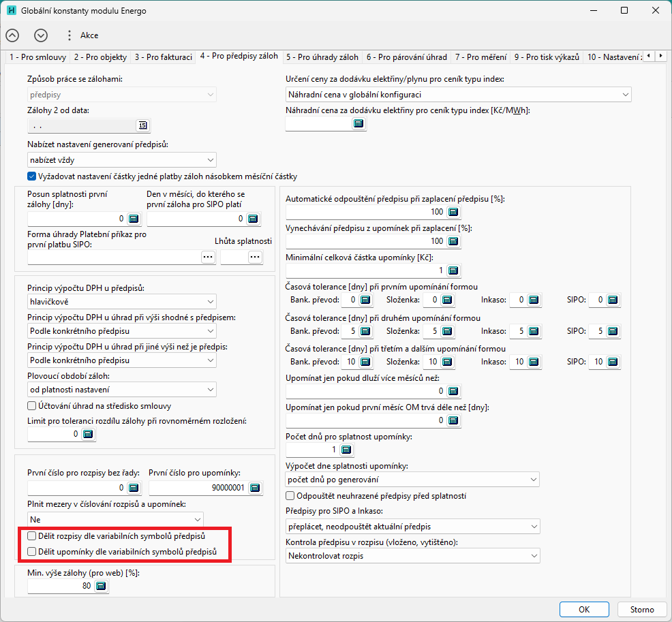Open calculator for Minimální celková částka upomínky
The image size is (672, 622).
pyautogui.click(x=453, y=270)
